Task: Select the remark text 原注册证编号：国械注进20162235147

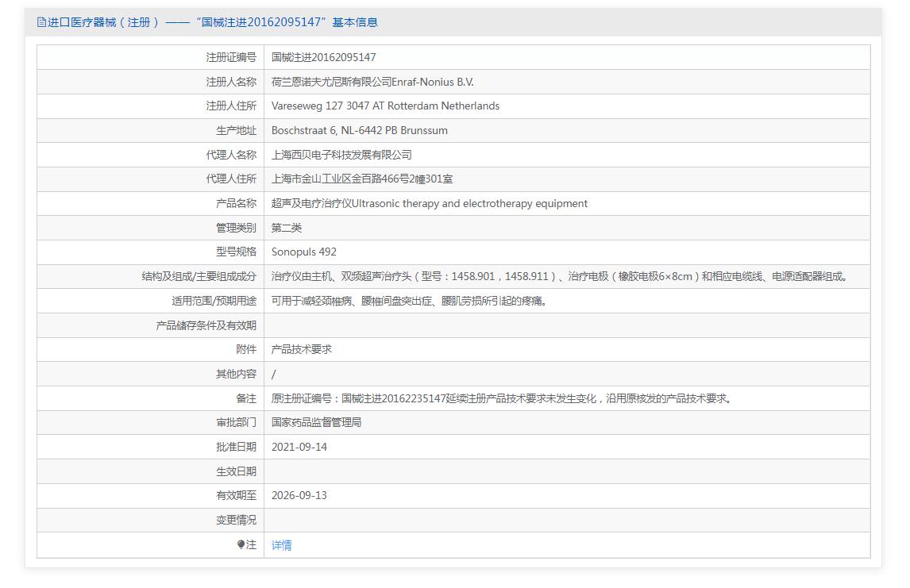Action: tap(358, 398)
